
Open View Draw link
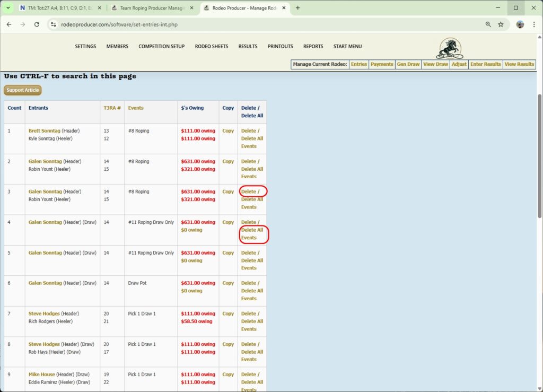436,64
